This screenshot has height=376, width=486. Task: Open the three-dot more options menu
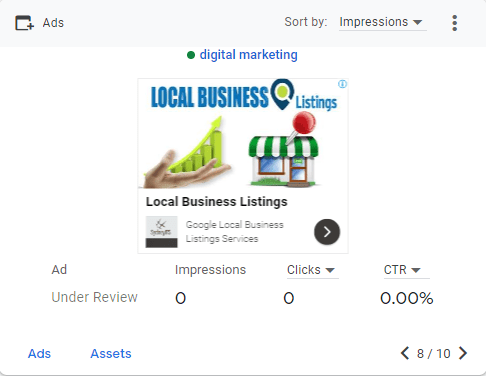(x=454, y=23)
